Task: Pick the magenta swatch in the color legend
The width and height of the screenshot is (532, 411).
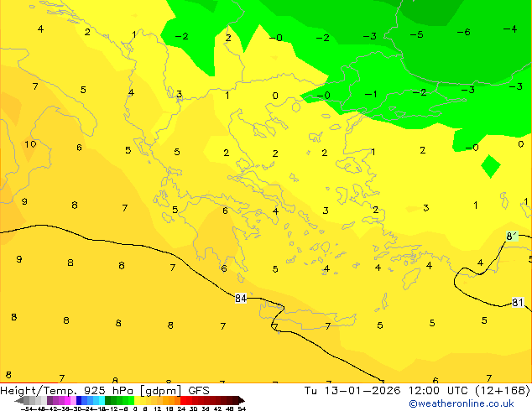Action: 67,400
